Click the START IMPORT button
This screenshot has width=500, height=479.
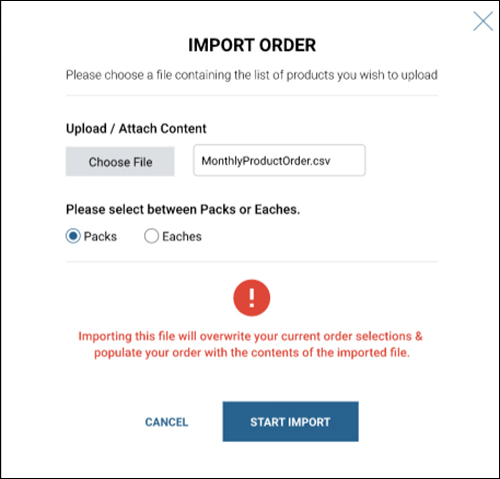pyautogui.click(x=291, y=422)
